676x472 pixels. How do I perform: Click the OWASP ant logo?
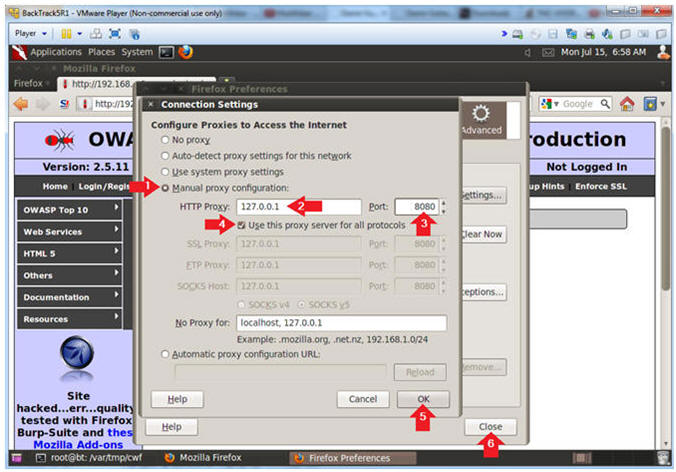(x=59, y=140)
